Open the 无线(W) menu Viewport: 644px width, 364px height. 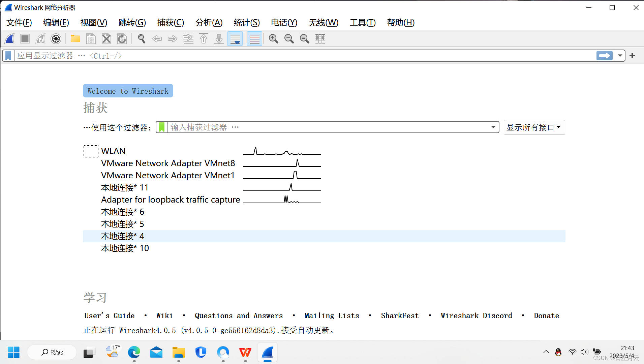point(324,23)
